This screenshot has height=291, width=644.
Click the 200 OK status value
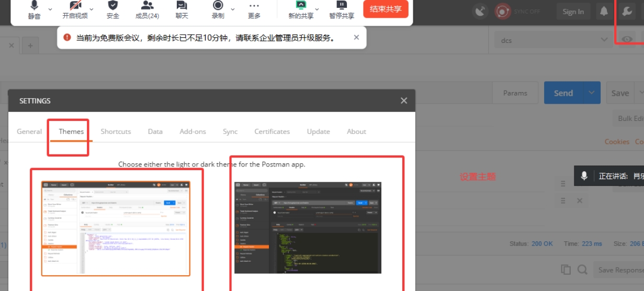tap(542, 243)
